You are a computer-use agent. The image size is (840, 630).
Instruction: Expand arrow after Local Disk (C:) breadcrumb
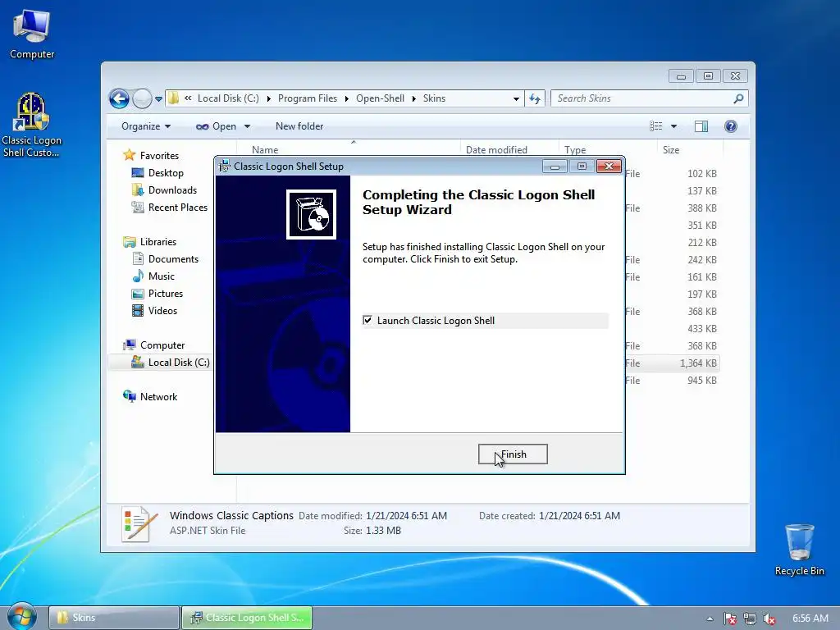coord(268,98)
